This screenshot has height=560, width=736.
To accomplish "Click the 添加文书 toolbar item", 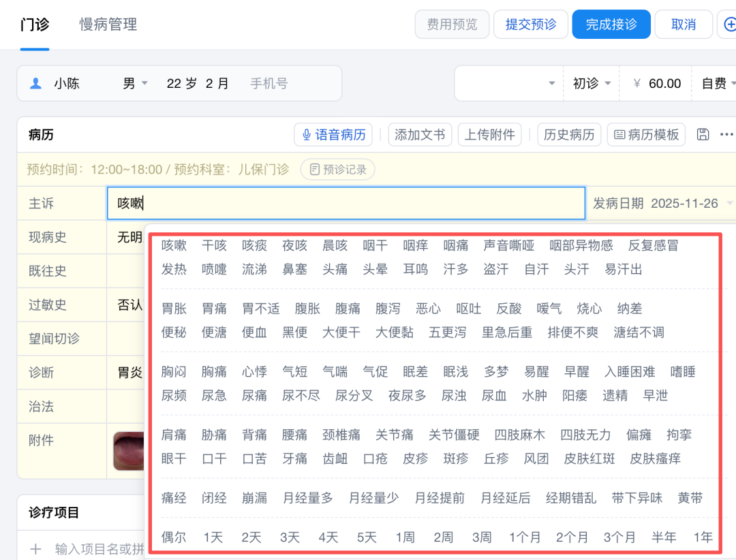I will pos(420,134).
